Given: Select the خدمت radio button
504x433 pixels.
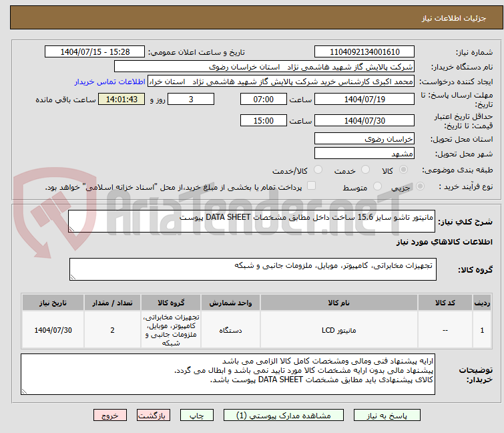Looking at the screenshot, I should click(x=365, y=170).
